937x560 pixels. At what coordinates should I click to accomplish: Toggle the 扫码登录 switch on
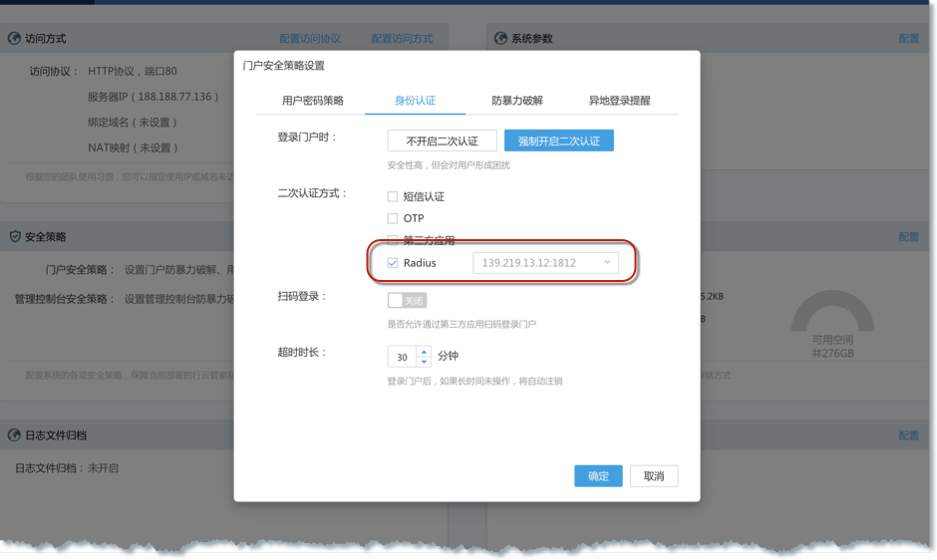pyautogui.click(x=407, y=300)
